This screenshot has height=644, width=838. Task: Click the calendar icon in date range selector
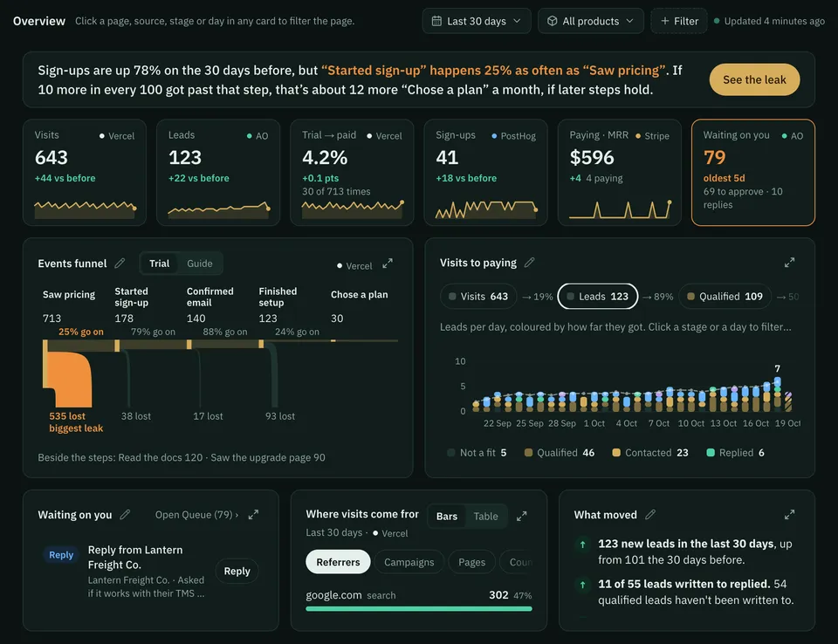[436, 21]
